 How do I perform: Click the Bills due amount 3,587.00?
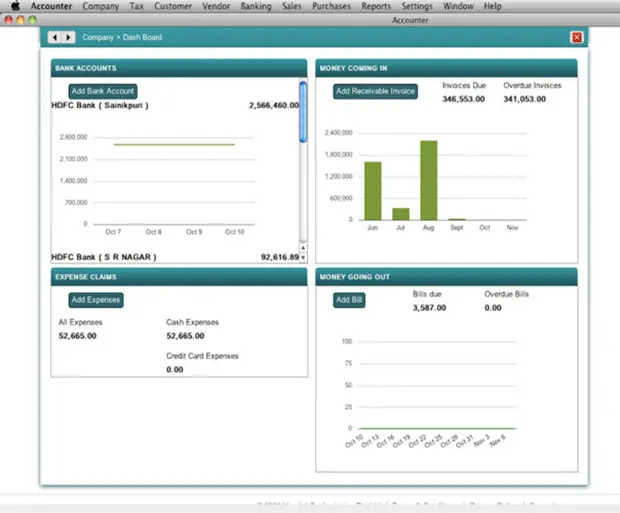pos(429,308)
